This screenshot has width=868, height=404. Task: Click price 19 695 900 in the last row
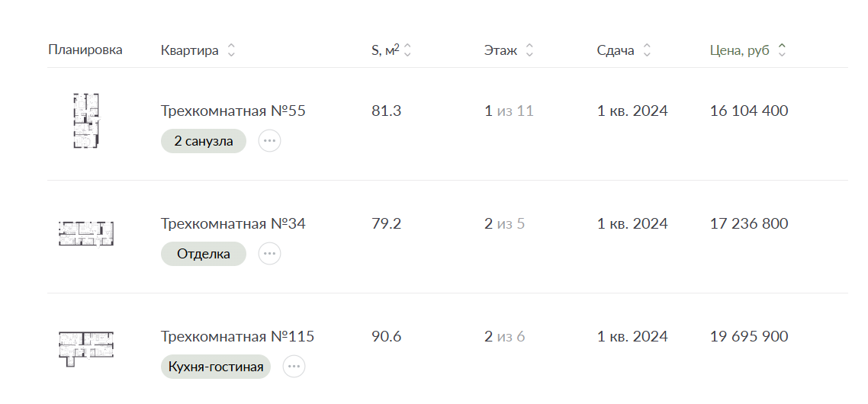(x=748, y=336)
